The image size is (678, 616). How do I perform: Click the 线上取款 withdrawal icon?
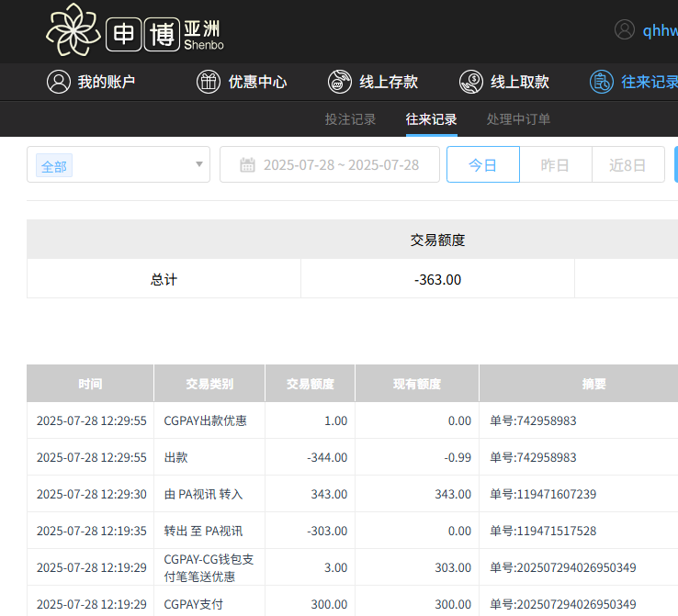pos(471,82)
